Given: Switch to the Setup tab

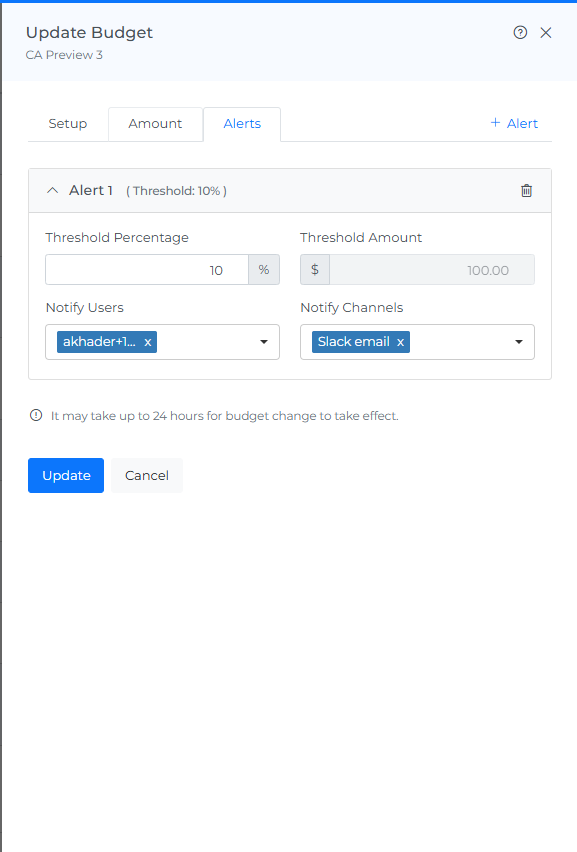Looking at the screenshot, I should tap(68, 124).
